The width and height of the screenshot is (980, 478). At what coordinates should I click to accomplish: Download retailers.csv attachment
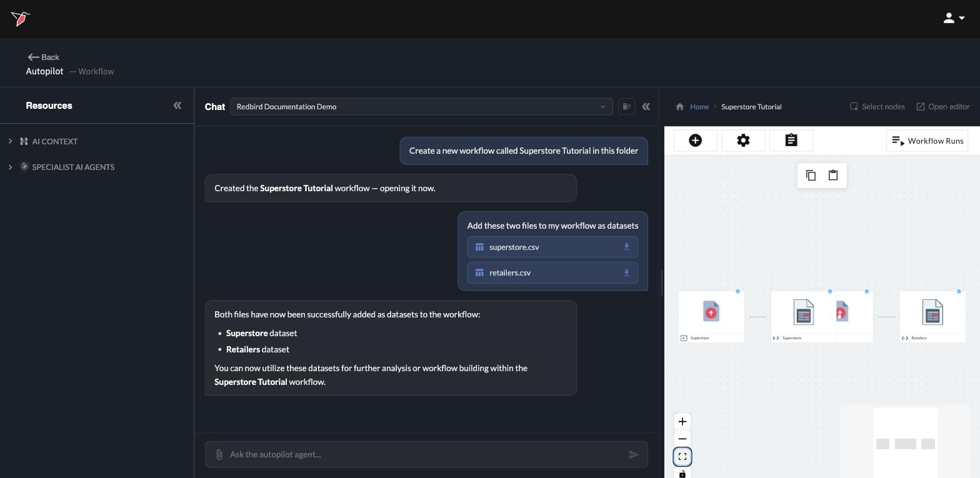[x=626, y=272]
